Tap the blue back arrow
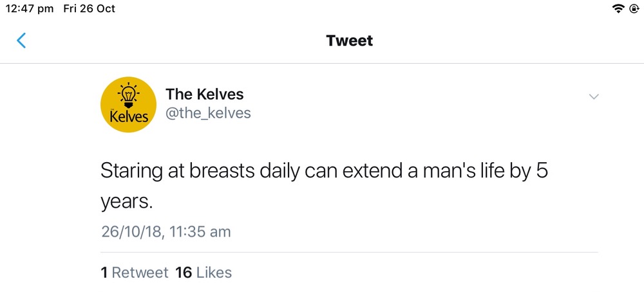 point(21,41)
